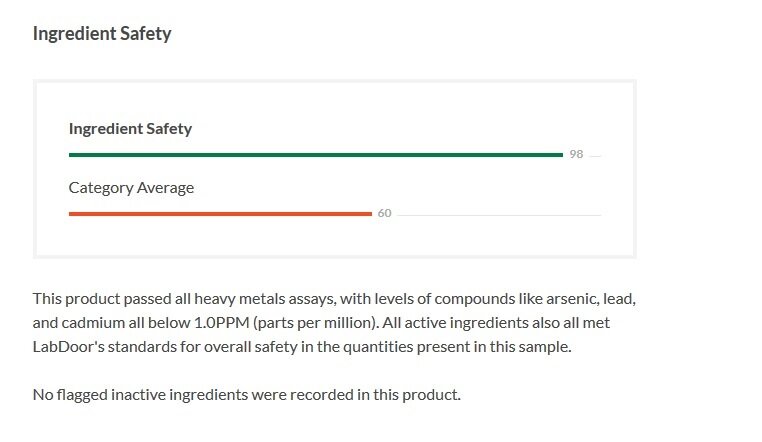Click the 1.0PPM text

[x=222, y=323]
